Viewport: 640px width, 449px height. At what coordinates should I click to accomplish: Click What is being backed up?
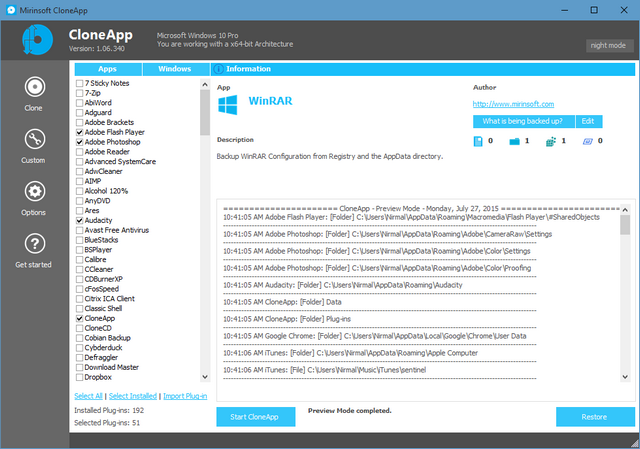click(524, 121)
